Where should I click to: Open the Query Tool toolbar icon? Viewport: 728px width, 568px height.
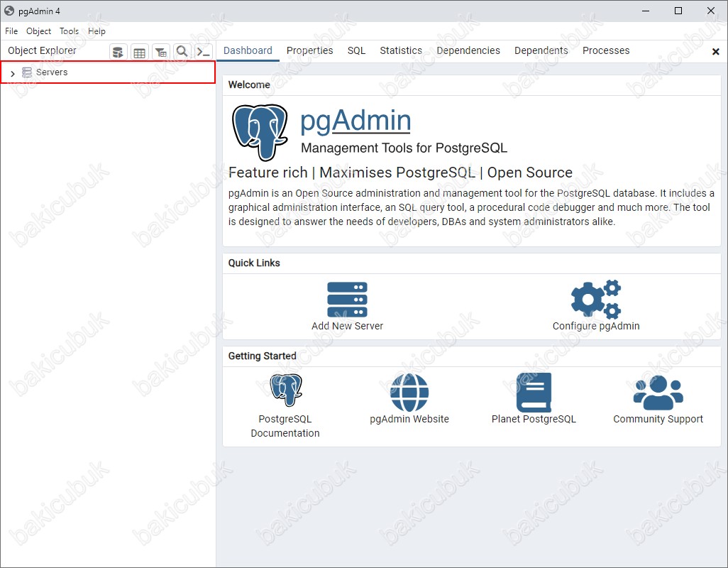[x=118, y=52]
